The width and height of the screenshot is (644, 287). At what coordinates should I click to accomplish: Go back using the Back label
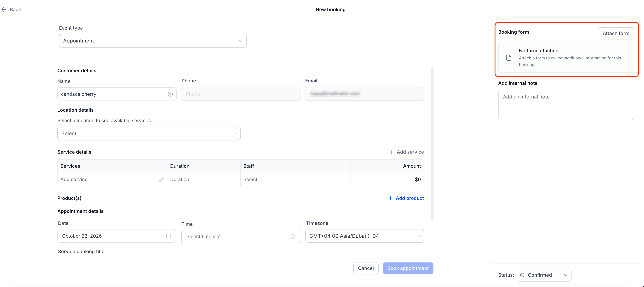(x=15, y=9)
